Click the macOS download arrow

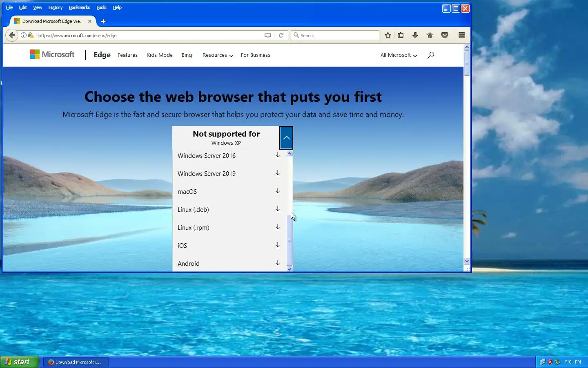[x=278, y=191]
